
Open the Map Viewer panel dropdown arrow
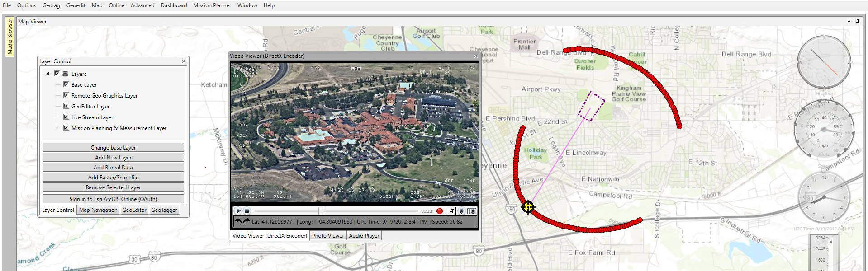tap(849, 21)
